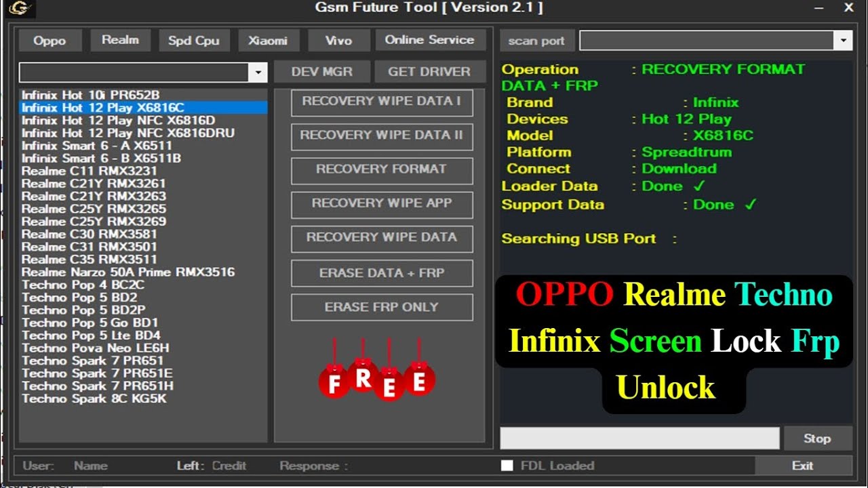Screen dimensions: 868x488
Task: Click the User Name status bar entry
Action: pos(65,466)
